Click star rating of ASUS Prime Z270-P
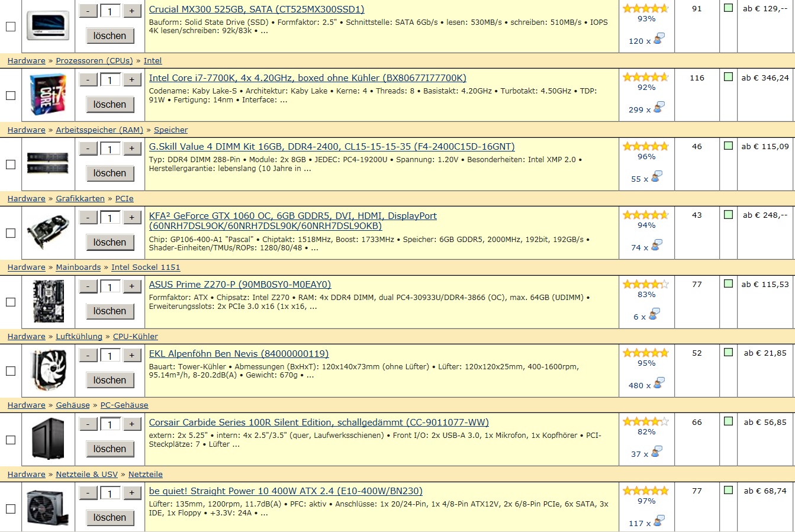The height and width of the screenshot is (532, 795). point(646,284)
